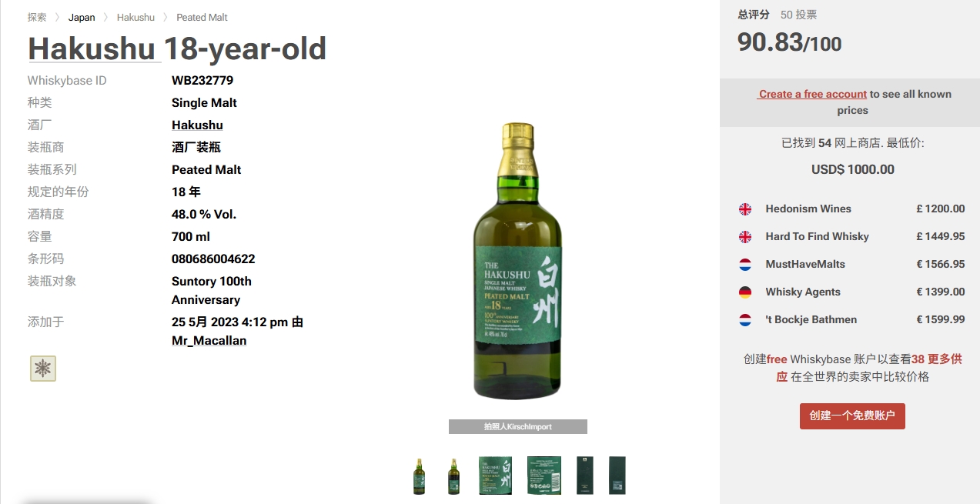Click Netherlands flag beside MustHaveMalts
Viewport: 980px width, 504px height.
[745, 264]
